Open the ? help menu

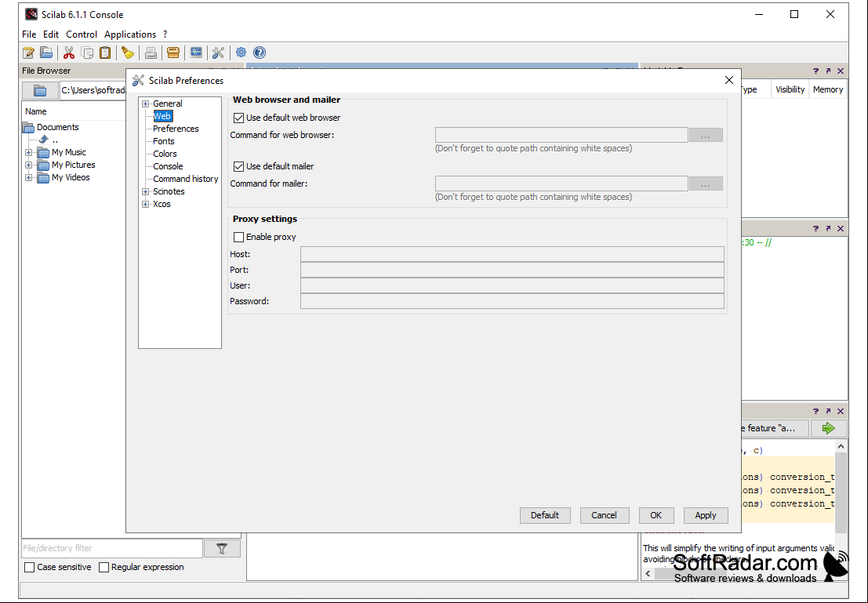tap(165, 35)
